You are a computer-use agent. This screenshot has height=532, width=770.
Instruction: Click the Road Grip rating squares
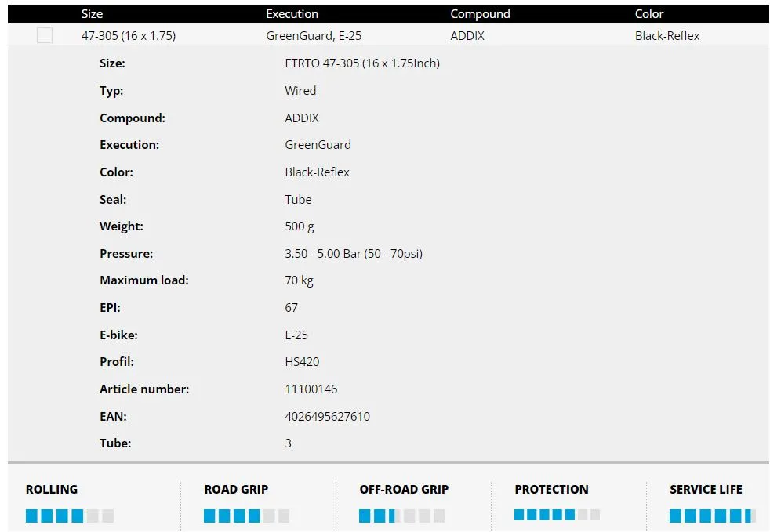tap(246, 516)
